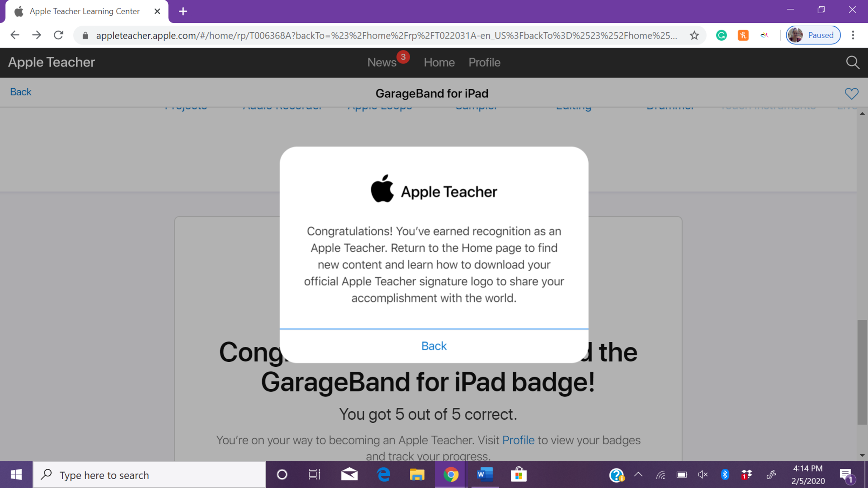
Task: Click the browser reload button
Action: 58,35
